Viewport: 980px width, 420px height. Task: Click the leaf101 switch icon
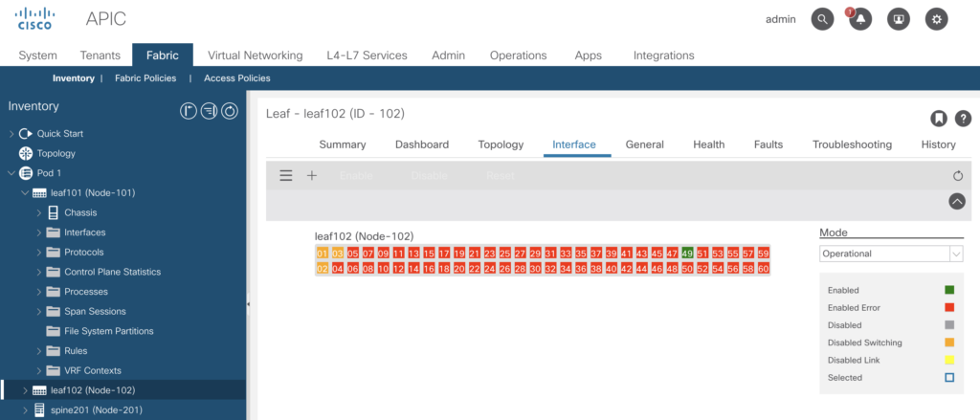[39, 193]
